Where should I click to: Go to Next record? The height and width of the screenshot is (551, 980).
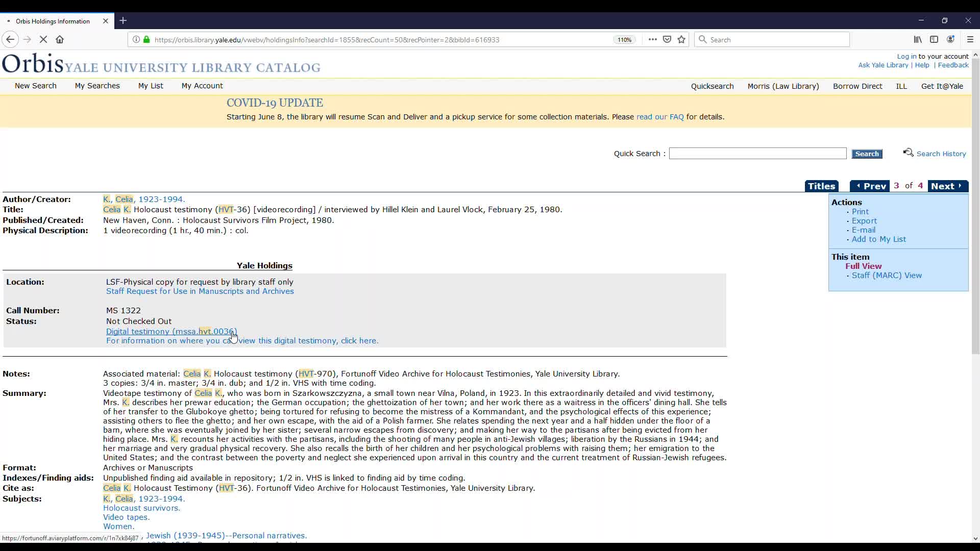click(948, 186)
